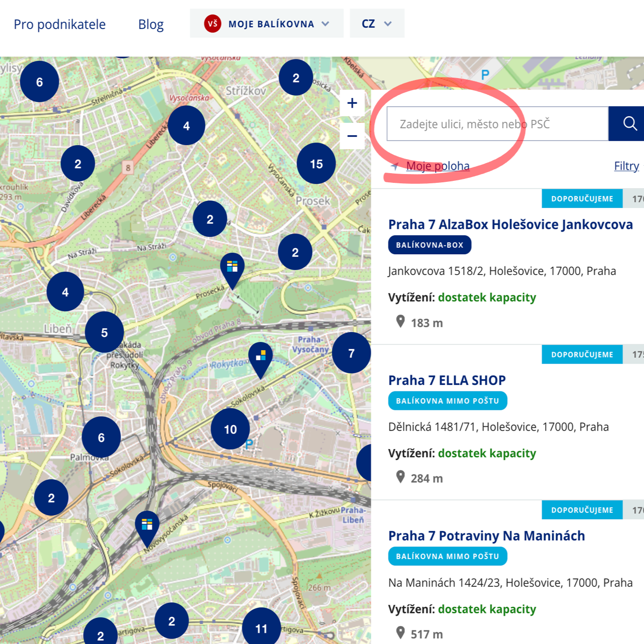The height and width of the screenshot is (644, 644).
Task: Click distance pin icon next to 284 m
Action: pos(401,477)
